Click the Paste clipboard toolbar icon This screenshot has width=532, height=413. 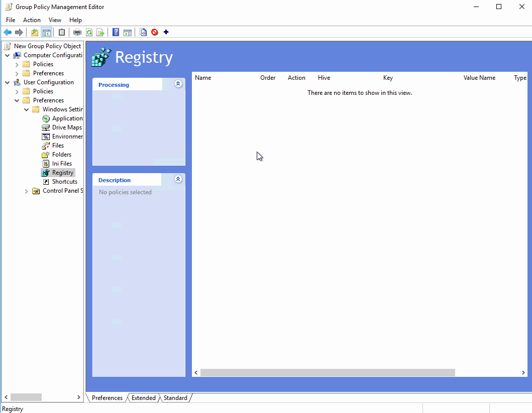(62, 33)
